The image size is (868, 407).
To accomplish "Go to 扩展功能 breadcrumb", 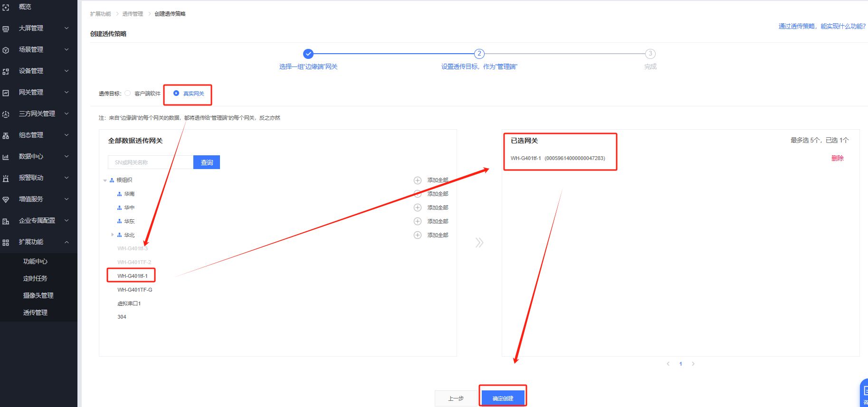I will tap(101, 14).
